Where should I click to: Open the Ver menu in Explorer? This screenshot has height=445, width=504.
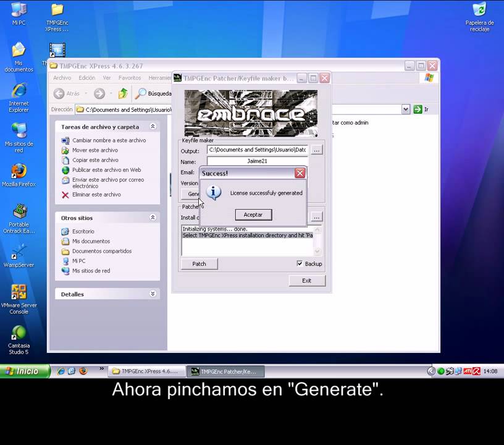pyautogui.click(x=107, y=78)
